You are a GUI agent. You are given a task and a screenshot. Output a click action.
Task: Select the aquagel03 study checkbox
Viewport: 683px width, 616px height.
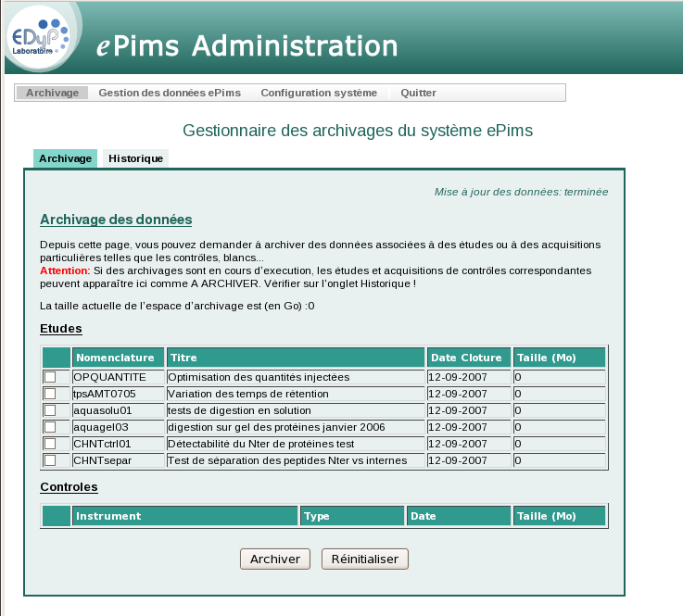(x=50, y=427)
